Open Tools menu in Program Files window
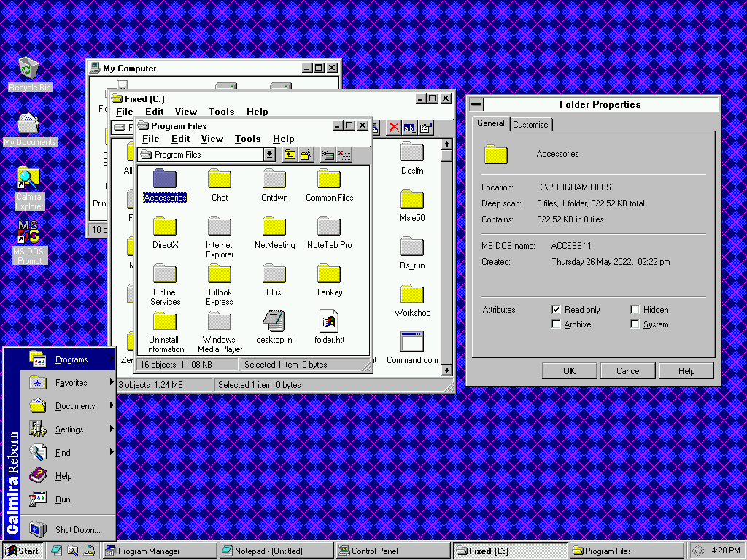Viewport: 747px width, 560px height. (x=248, y=139)
